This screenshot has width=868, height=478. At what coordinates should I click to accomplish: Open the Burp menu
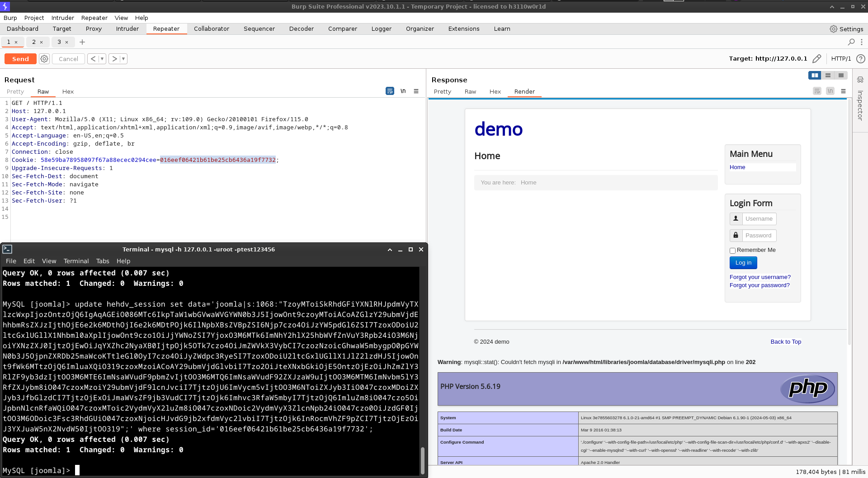pos(10,18)
